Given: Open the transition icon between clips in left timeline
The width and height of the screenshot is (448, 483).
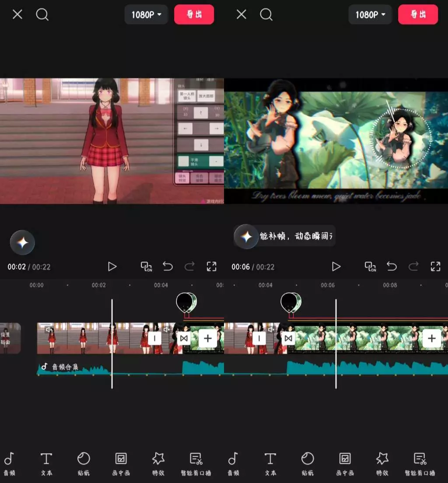Looking at the screenshot, I should 184,338.
